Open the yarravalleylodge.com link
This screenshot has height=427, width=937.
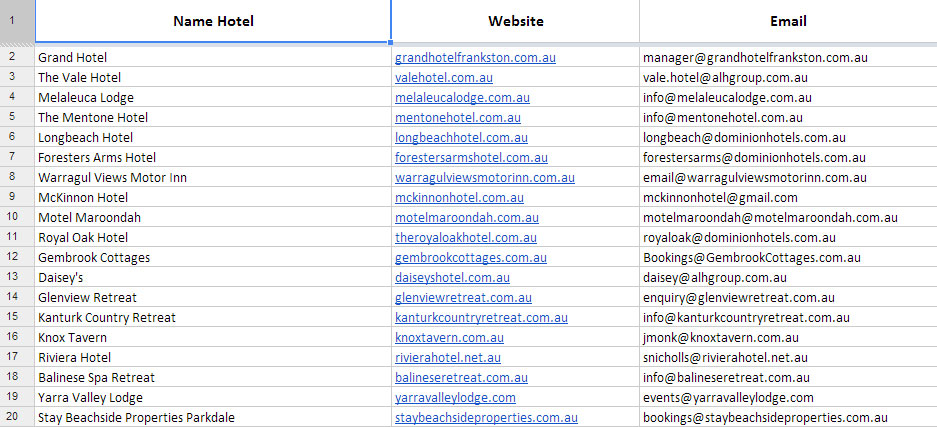point(455,398)
